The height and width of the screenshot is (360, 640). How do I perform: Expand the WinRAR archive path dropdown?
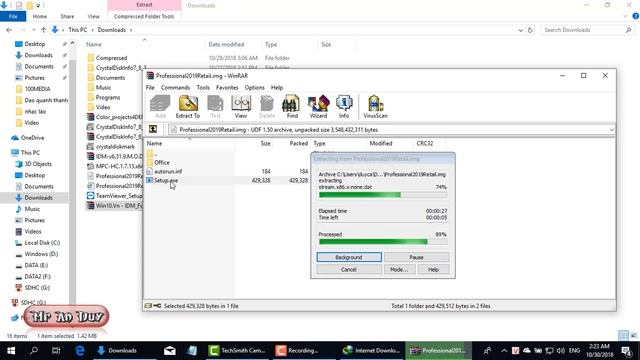click(611, 130)
